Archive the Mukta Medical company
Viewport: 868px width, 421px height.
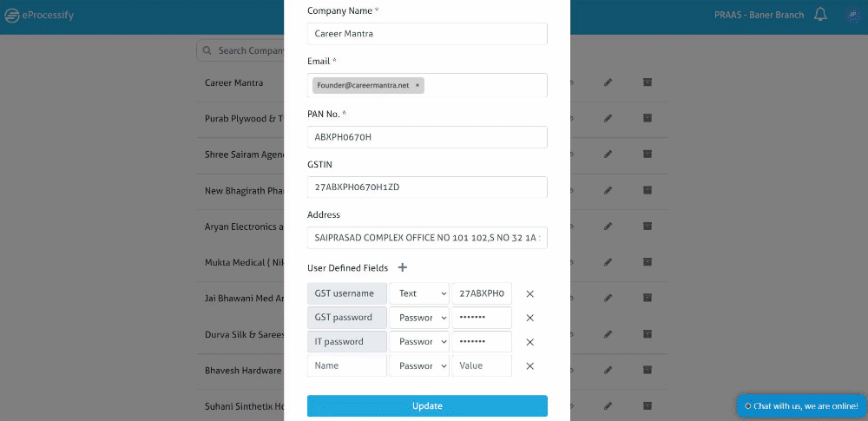[648, 261]
